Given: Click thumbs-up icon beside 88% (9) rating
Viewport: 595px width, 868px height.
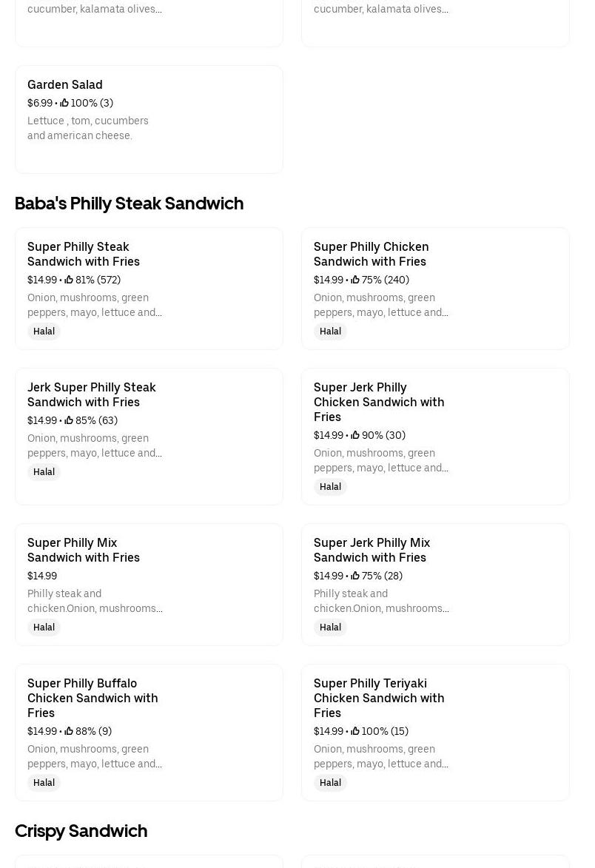Looking at the screenshot, I should coord(69,732).
